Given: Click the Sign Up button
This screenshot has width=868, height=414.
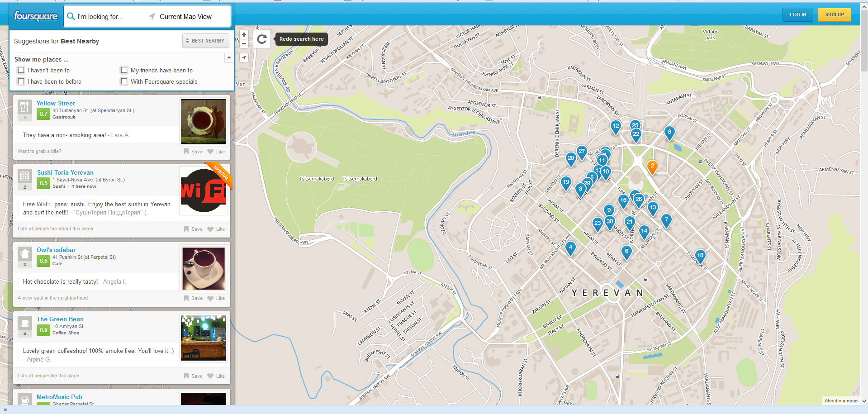Looking at the screenshot, I should [835, 14].
